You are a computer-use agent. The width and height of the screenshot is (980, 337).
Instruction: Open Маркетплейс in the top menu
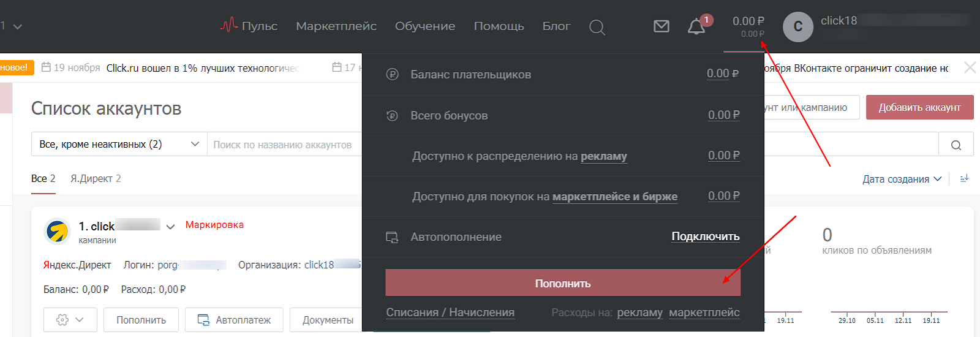[336, 26]
